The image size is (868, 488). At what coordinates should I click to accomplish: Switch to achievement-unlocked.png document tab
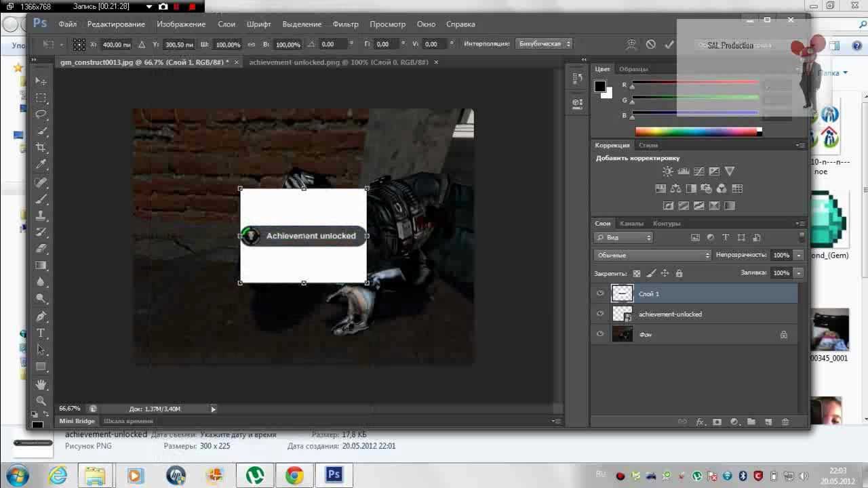pos(338,62)
